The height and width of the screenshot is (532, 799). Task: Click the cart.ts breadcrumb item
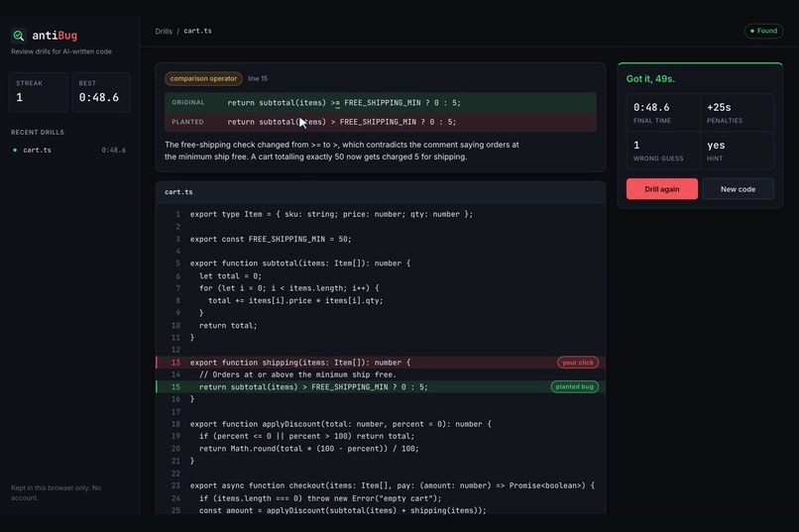pyautogui.click(x=197, y=31)
